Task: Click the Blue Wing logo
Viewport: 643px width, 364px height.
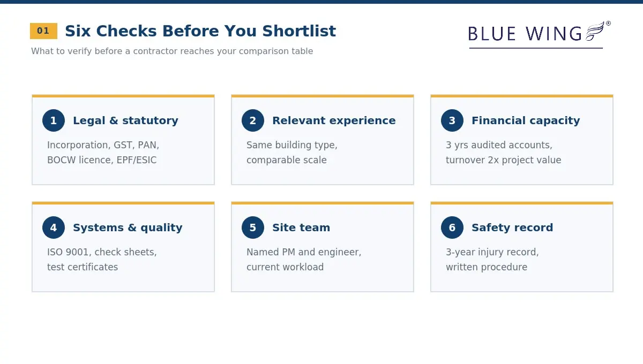Action: (539, 34)
